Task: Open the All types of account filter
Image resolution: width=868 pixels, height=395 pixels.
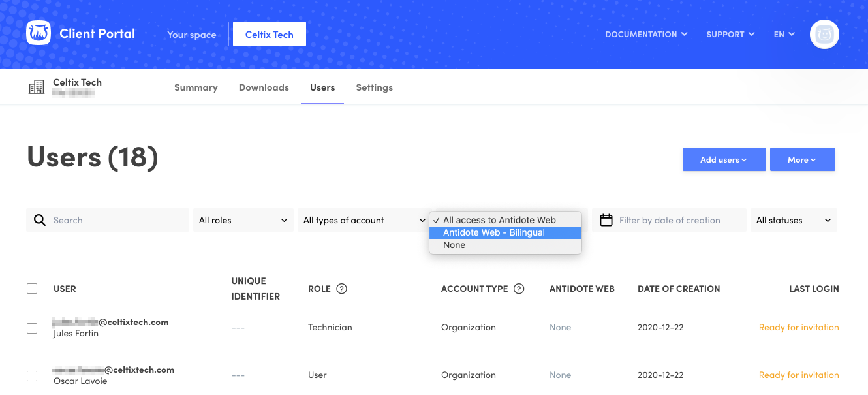Action: point(363,220)
